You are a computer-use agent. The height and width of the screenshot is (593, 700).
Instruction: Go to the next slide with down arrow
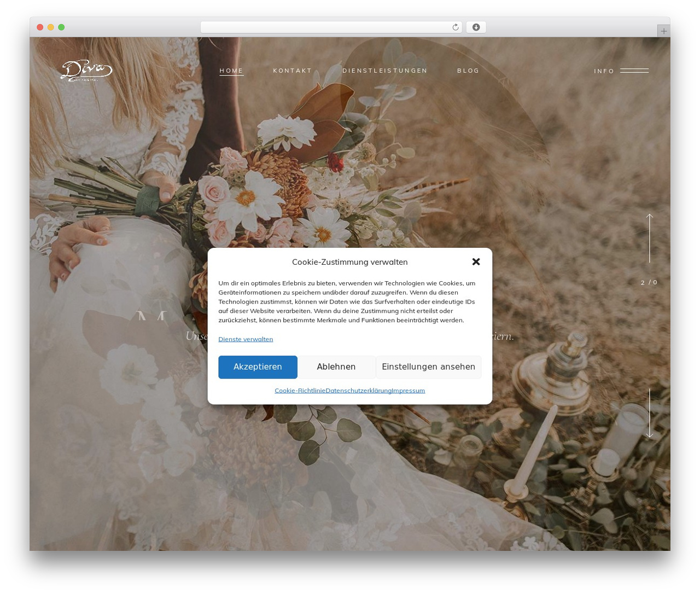point(650,413)
